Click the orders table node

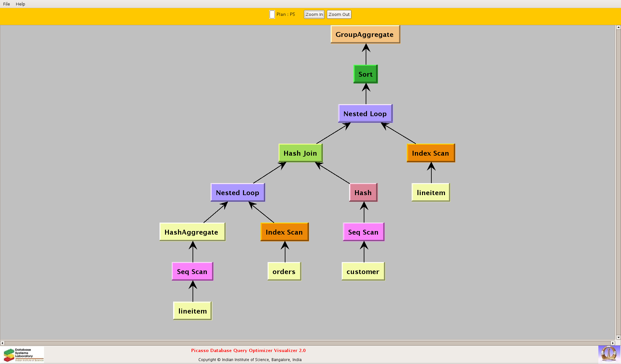coord(284,271)
